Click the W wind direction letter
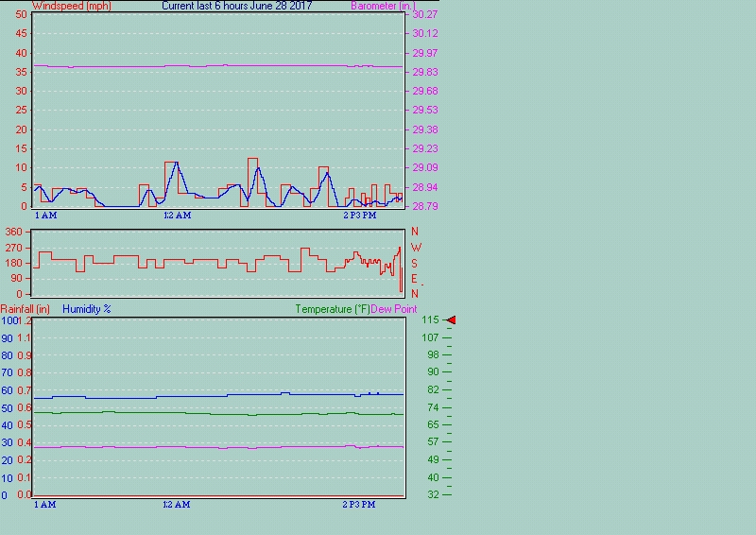756x535 pixels. coord(415,248)
